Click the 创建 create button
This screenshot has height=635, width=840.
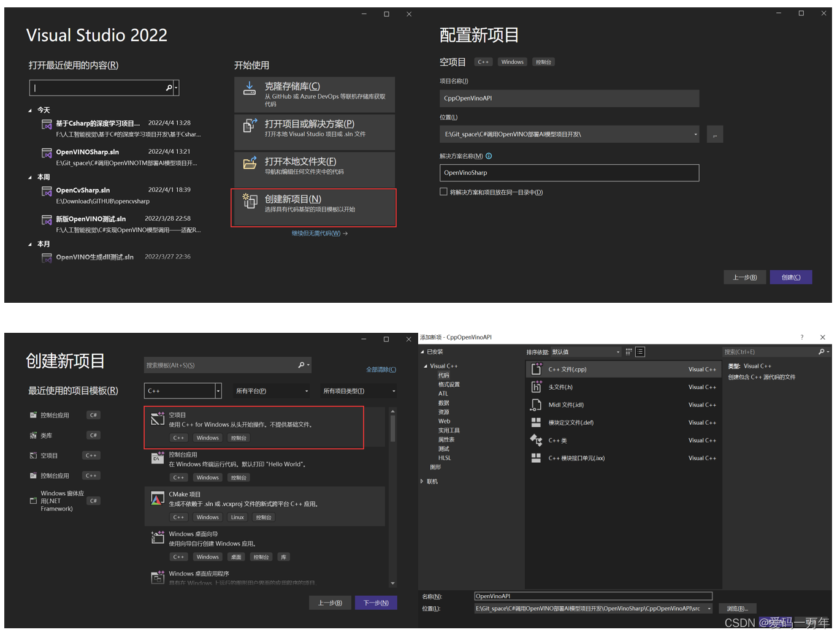pos(790,277)
